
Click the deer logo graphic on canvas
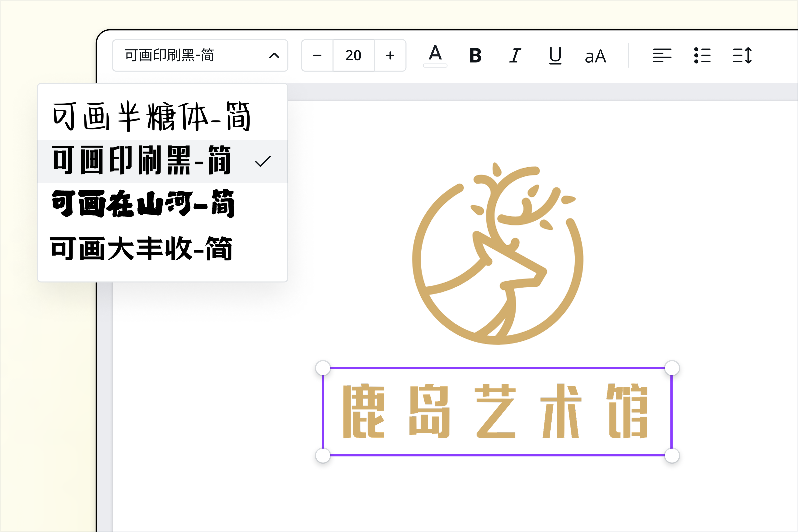[497, 254]
